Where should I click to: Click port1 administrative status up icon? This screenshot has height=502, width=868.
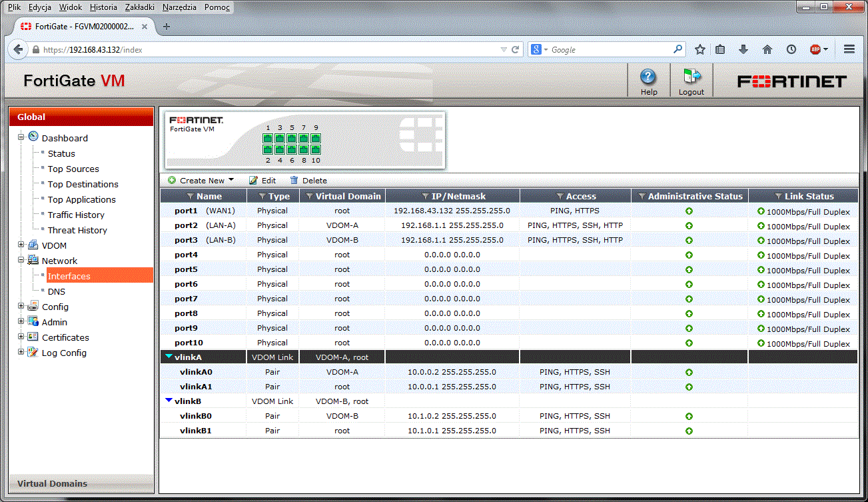(x=689, y=211)
